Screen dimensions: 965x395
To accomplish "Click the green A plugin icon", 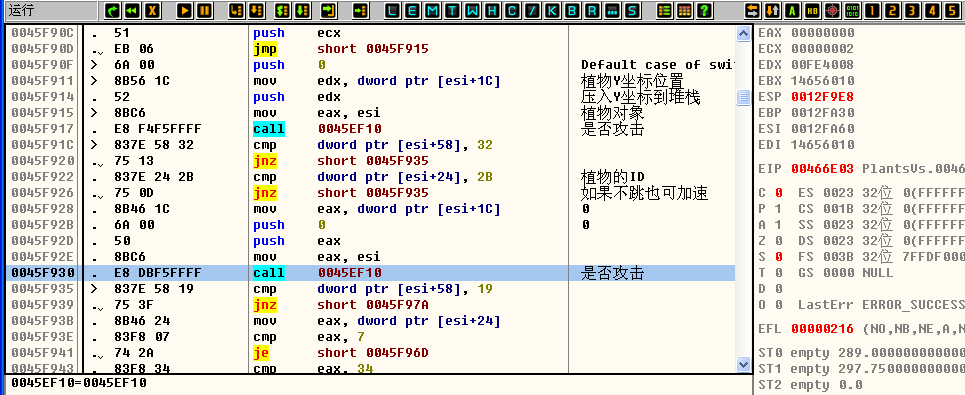I will point(792,10).
